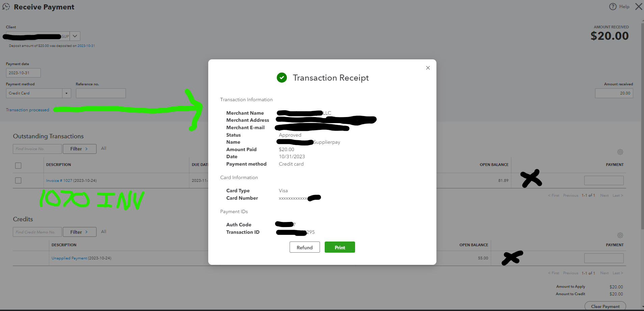Open the Help menu

[619, 6]
